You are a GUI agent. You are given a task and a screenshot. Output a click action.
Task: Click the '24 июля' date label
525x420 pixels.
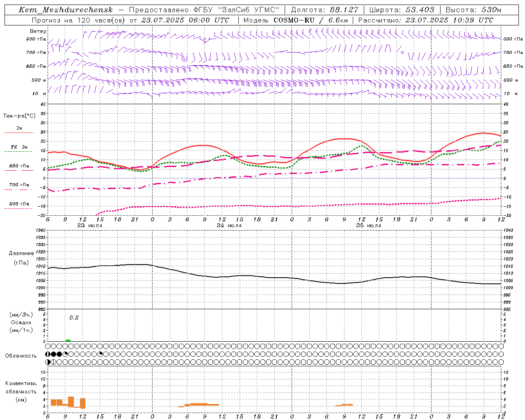pos(229,226)
